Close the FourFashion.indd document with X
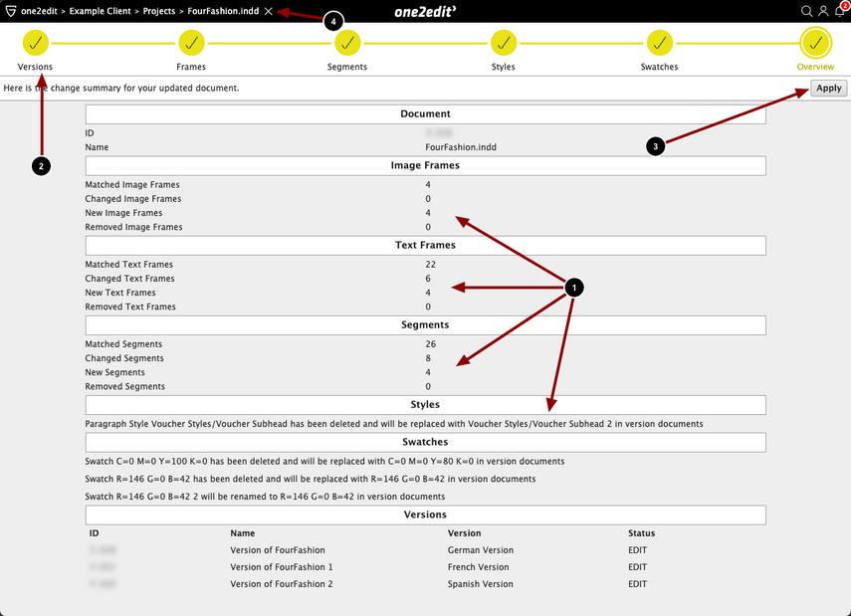The height and width of the screenshot is (616, 851). 268,11
